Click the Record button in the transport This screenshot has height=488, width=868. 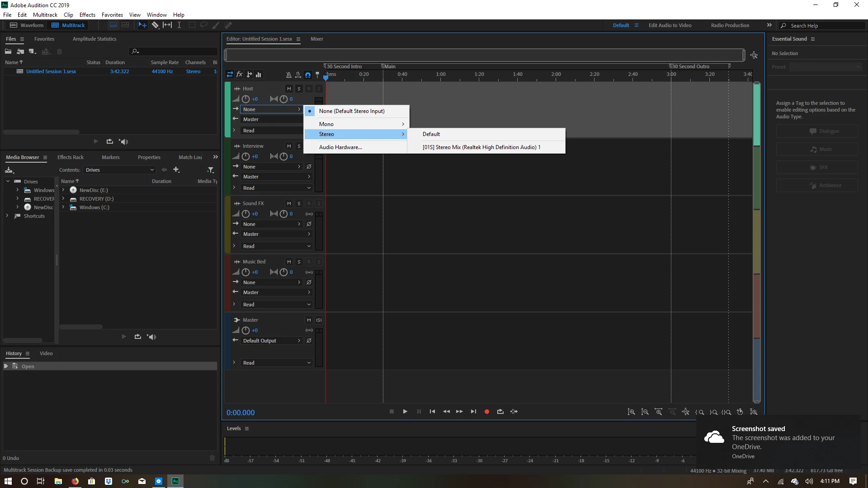pos(487,412)
